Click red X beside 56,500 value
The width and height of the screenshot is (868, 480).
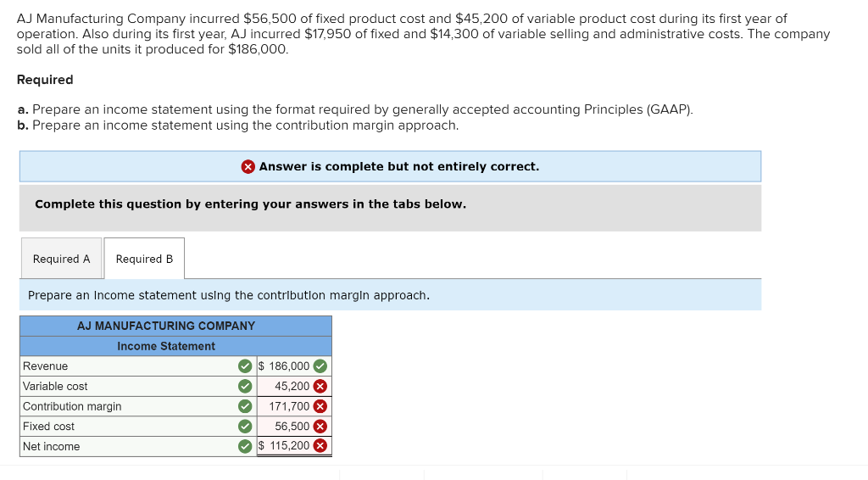tap(320, 427)
